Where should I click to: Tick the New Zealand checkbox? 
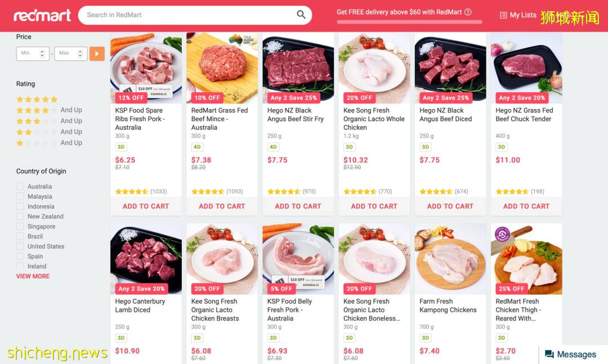(20, 216)
